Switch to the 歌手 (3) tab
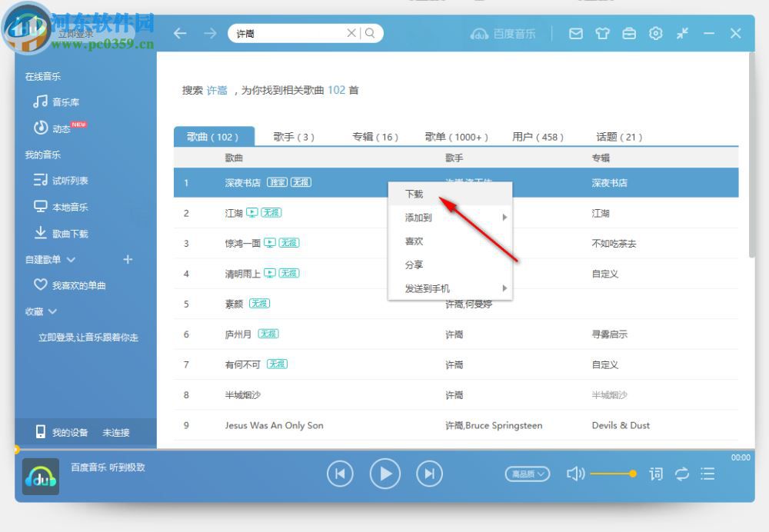The height and width of the screenshot is (532, 769). point(295,137)
